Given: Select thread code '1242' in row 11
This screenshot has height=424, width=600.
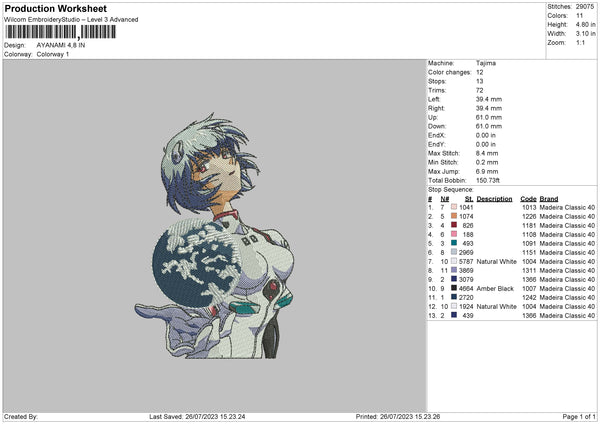Looking at the screenshot, I should tap(529, 298).
